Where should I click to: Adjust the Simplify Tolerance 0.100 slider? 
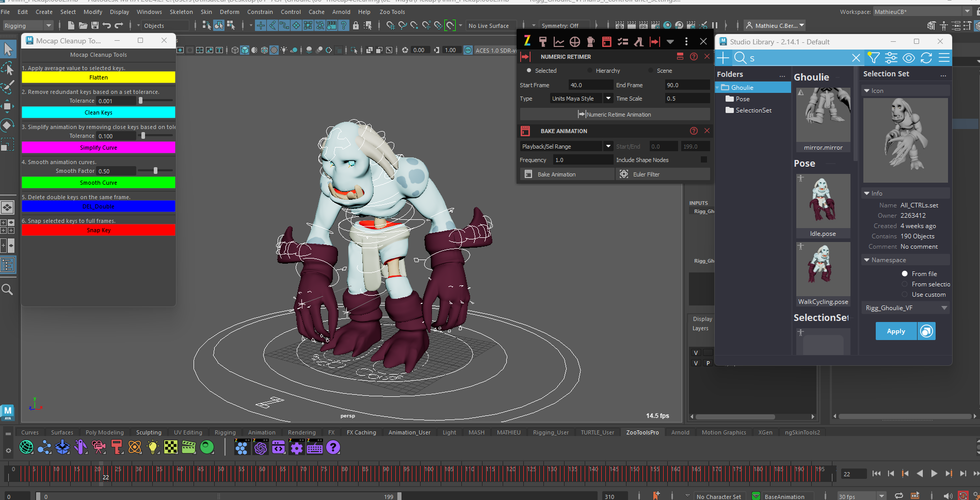pos(143,136)
